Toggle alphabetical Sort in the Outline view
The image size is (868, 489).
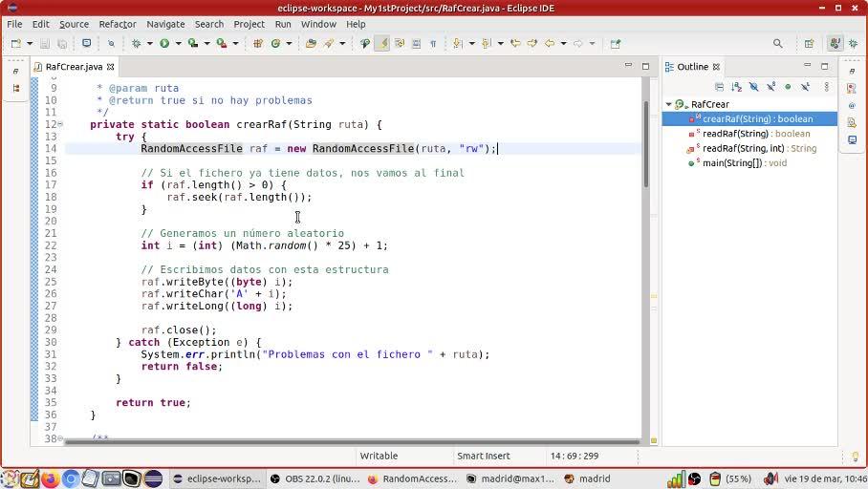tap(736, 87)
